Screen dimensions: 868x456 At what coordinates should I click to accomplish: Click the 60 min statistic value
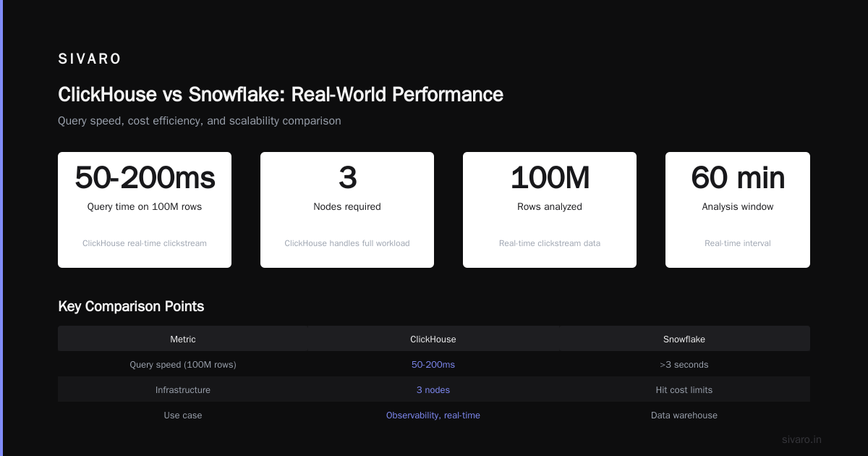click(x=738, y=177)
